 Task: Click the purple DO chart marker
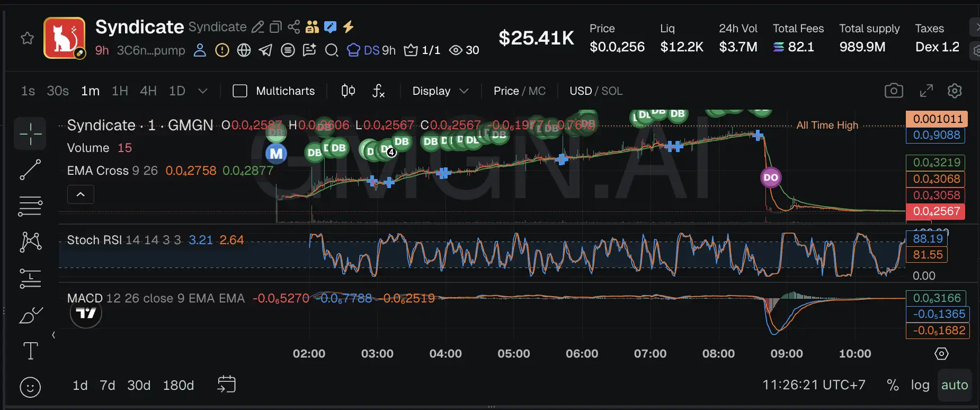(771, 177)
